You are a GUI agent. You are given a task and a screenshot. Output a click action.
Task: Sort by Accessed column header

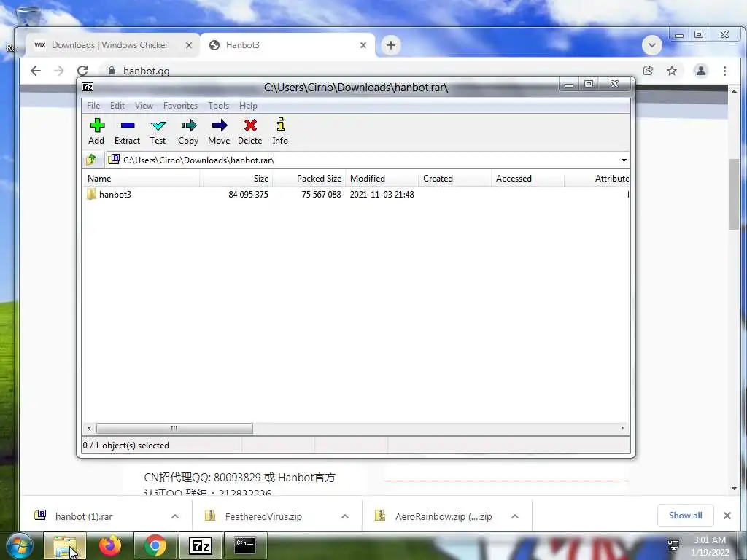pos(527,179)
